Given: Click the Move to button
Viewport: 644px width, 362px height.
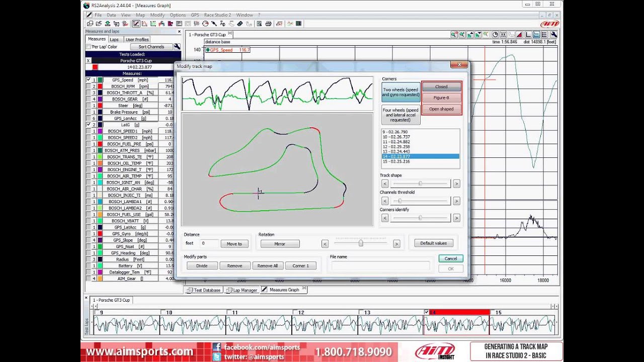Looking at the screenshot, I should click(x=234, y=244).
